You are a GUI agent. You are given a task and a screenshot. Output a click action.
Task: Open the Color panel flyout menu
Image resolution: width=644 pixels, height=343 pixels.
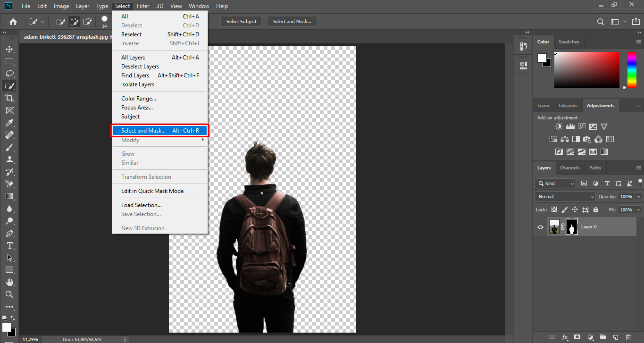point(638,42)
